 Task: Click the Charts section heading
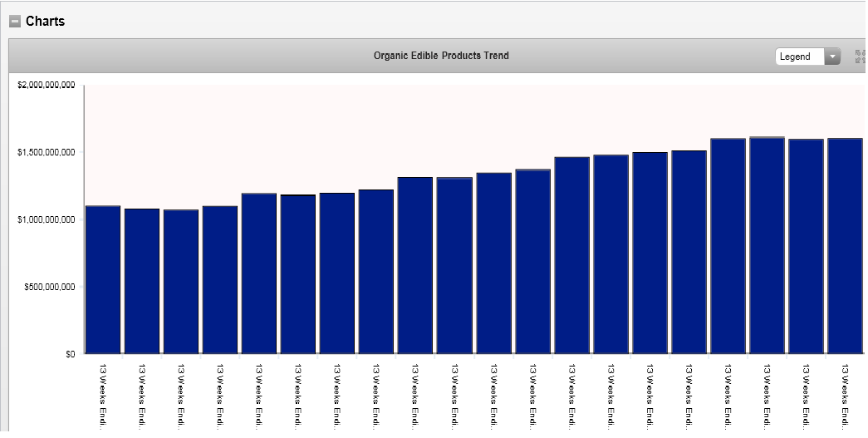click(x=45, y=21)
